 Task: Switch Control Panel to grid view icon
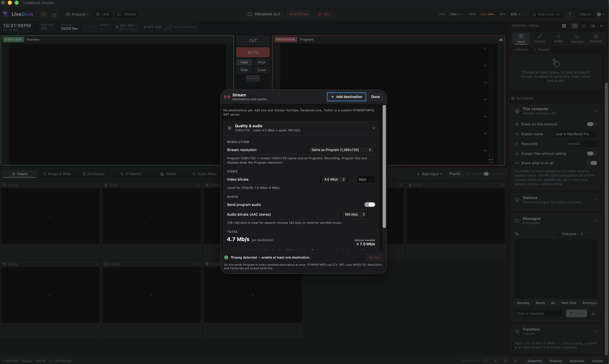(x=564, y=26)
